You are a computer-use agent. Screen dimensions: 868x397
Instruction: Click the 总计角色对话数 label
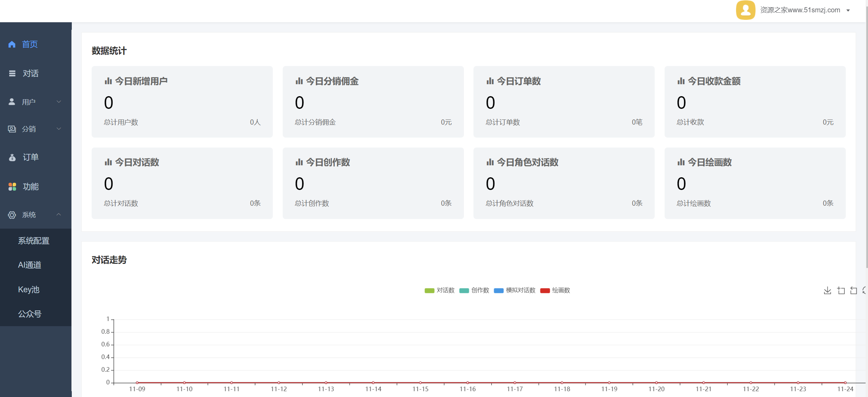[509, 203]
